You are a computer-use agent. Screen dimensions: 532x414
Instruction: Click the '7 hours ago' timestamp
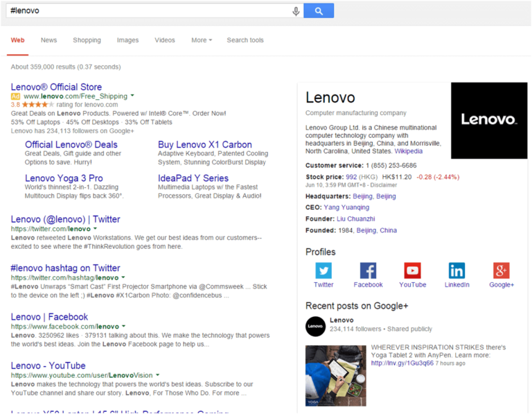[450, 363]
